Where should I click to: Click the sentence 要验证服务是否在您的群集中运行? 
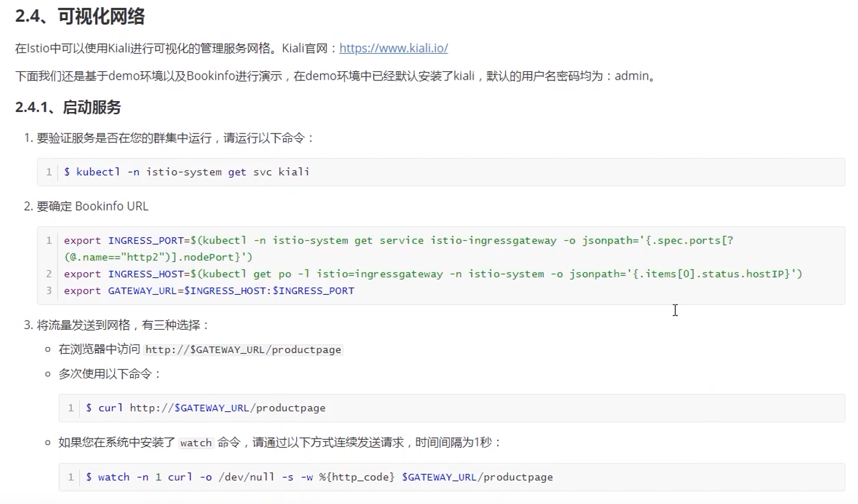click(x=176, y=137)
